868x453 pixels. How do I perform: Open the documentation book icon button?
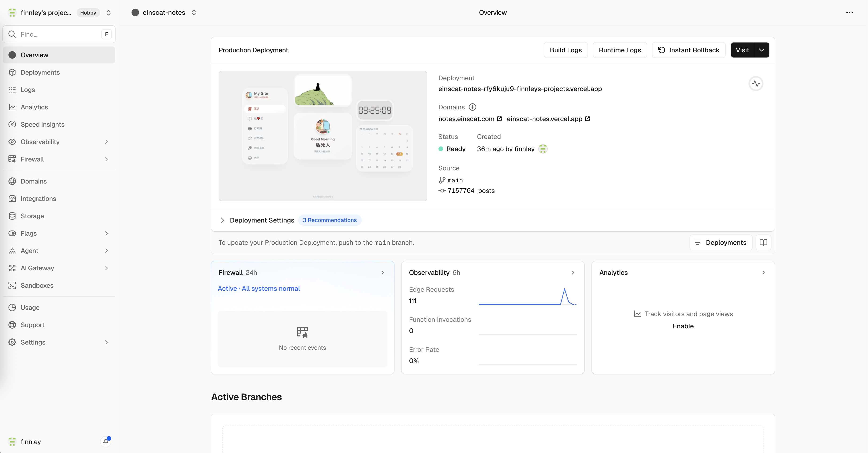(x=763, y=242)
